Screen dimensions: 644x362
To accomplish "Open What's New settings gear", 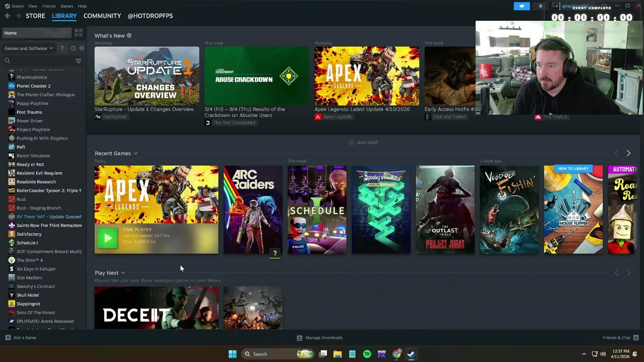I will click(129, 36).
